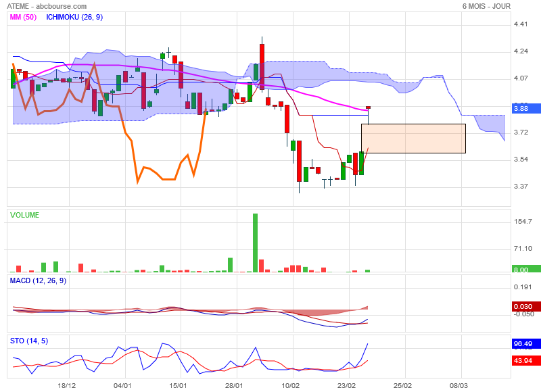Image resolution: width=541 pixels, height=392 pixels.
Task: Click the 3.72 price axis label
Action: point(521,132)
